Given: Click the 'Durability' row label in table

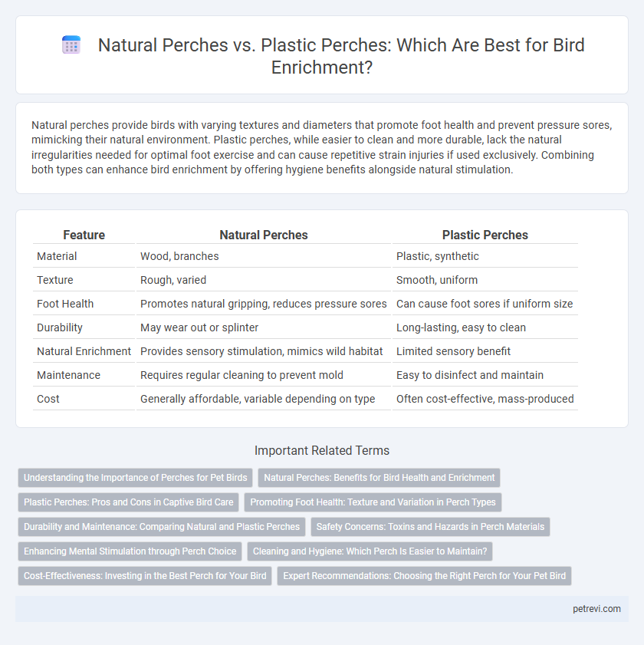Looking at the screenshot, I should 60,327.
